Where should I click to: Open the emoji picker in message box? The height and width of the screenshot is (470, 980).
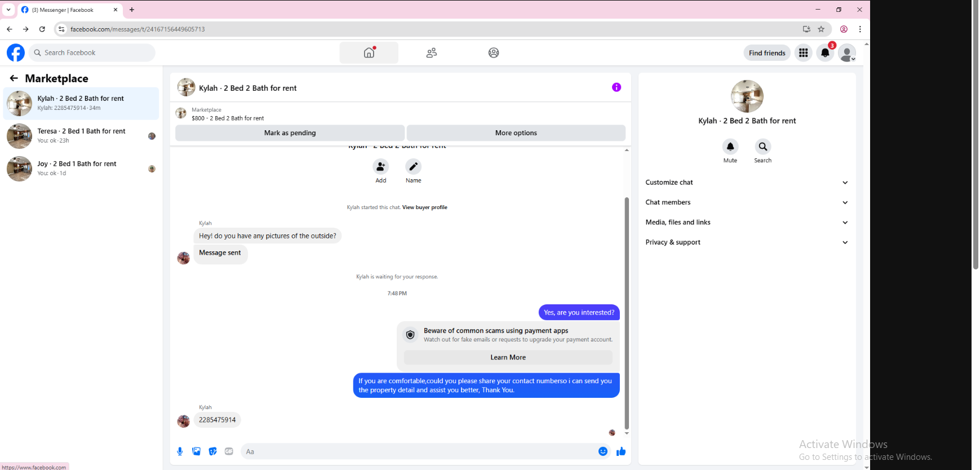click(x=603, y=451)
